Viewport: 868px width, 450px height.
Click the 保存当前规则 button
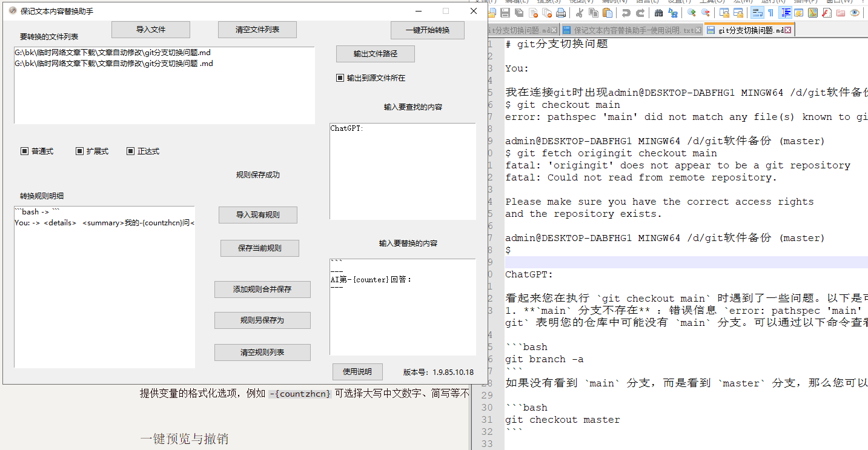click(x=260, y=248)
